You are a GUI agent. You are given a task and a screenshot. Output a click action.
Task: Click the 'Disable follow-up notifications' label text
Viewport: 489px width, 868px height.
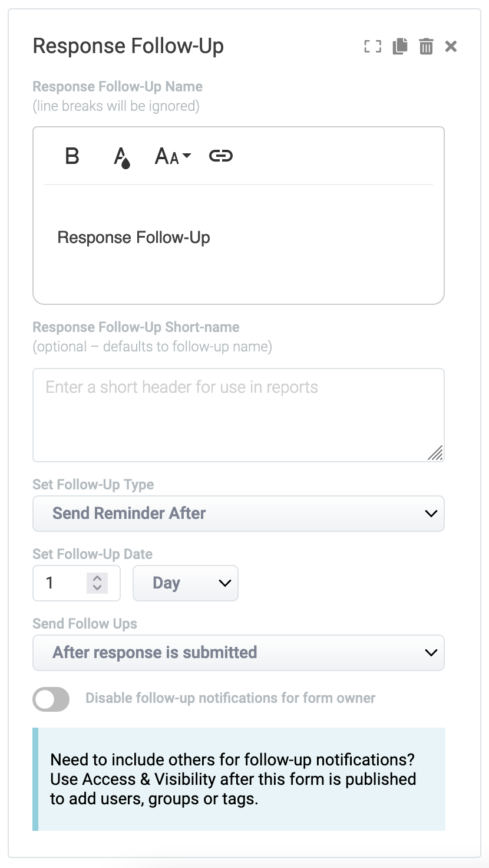point(230,698)
